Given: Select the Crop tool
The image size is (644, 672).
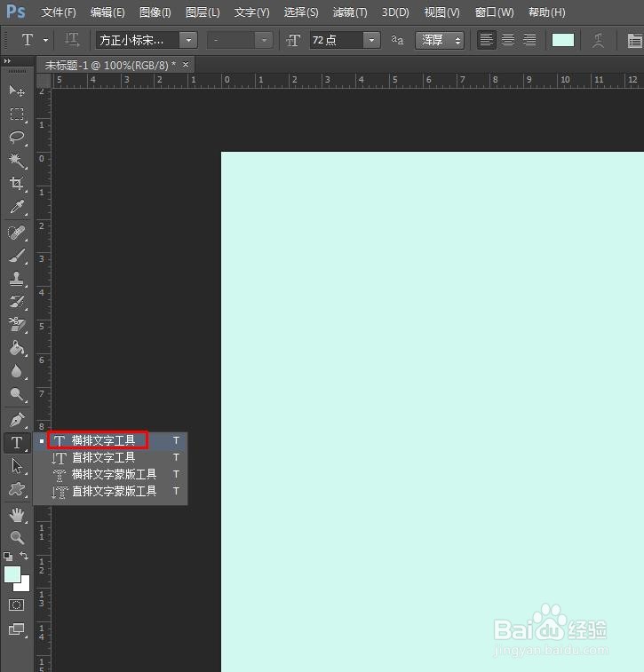Looking at the screenshot, I should pyautogui.click(x=17, y=184).
